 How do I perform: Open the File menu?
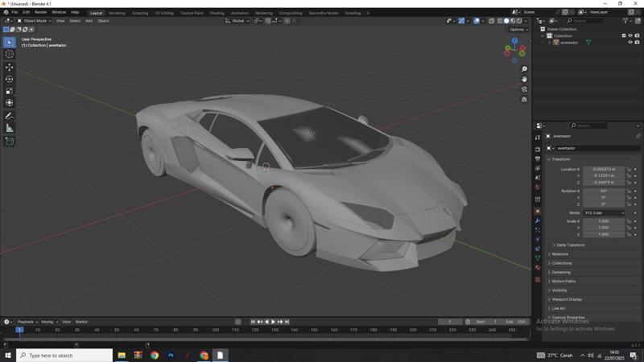click(14, 12)
